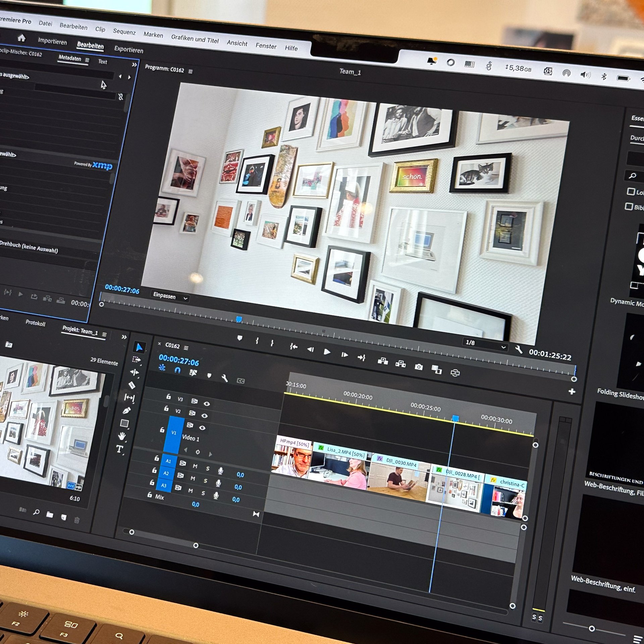Toggle V1 track output eye
644x644 pixels.
tap(202, 428)
